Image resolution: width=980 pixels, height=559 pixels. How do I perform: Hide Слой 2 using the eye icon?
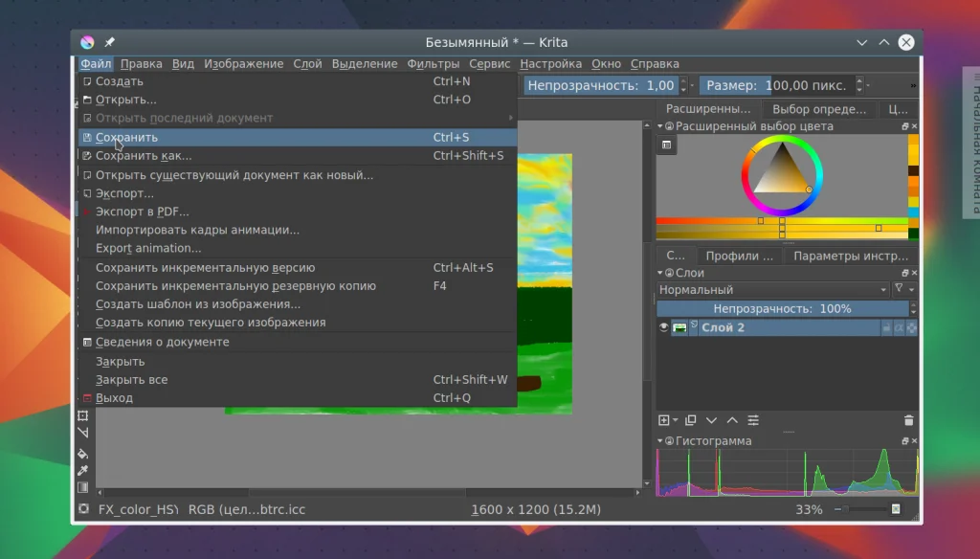(x=663, y=327)
